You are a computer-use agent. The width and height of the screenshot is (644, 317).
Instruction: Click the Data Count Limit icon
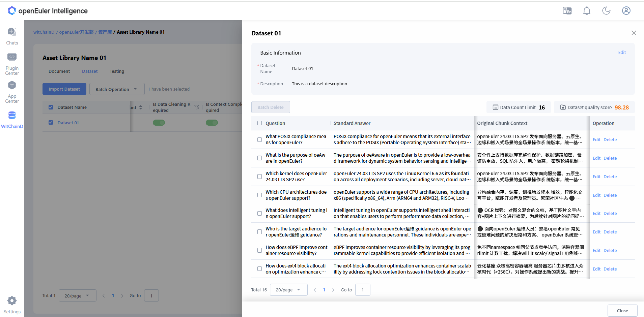[495, 107]
